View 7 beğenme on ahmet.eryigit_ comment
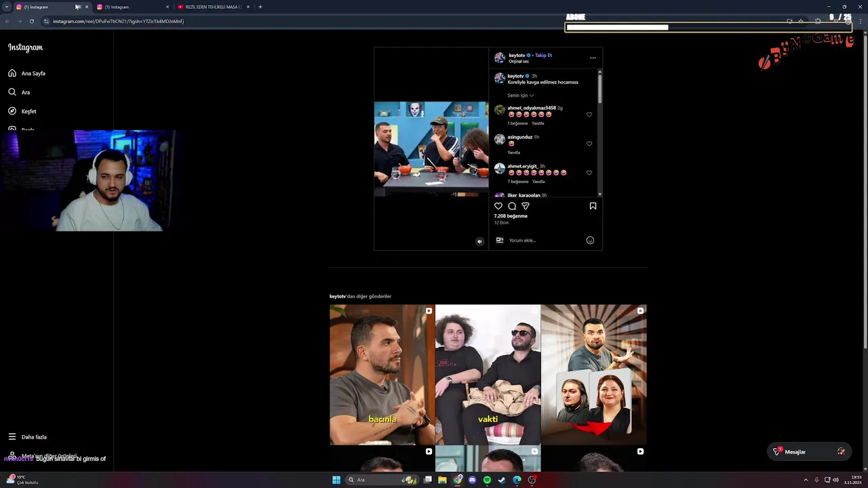Viewport: 868px width, 488px height. [x=518, y=182]
